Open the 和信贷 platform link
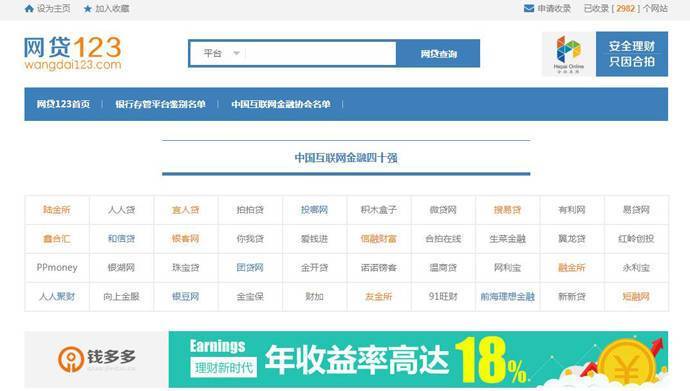The height and width of the screenshot is (391, 690). pyautogui.click(x=121, y=239)
